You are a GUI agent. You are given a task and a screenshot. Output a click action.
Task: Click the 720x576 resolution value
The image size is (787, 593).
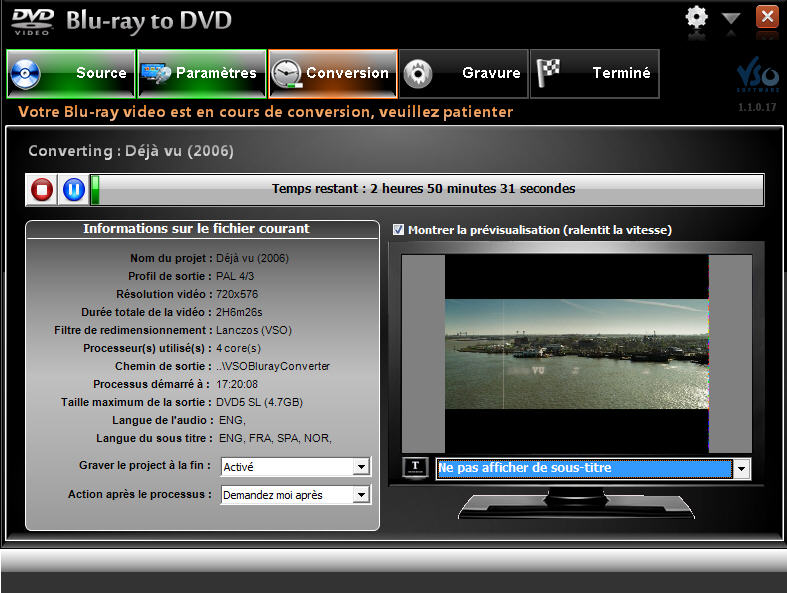[237, 294]
